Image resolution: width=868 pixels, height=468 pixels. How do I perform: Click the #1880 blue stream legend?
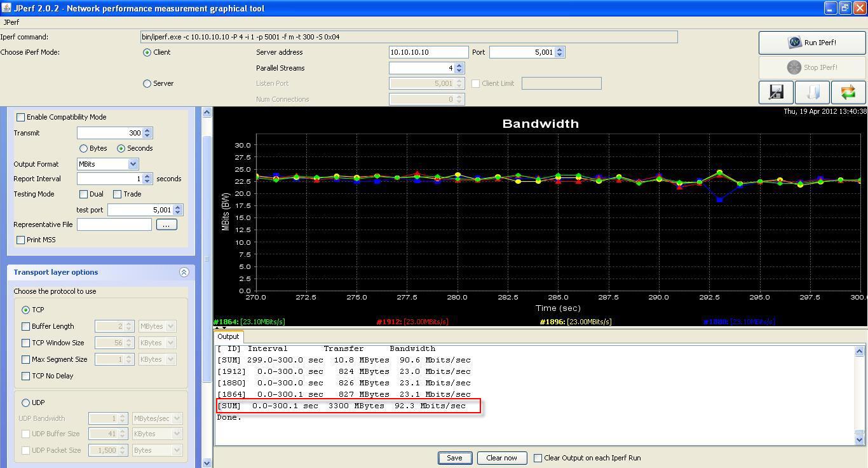click(739, 322)
